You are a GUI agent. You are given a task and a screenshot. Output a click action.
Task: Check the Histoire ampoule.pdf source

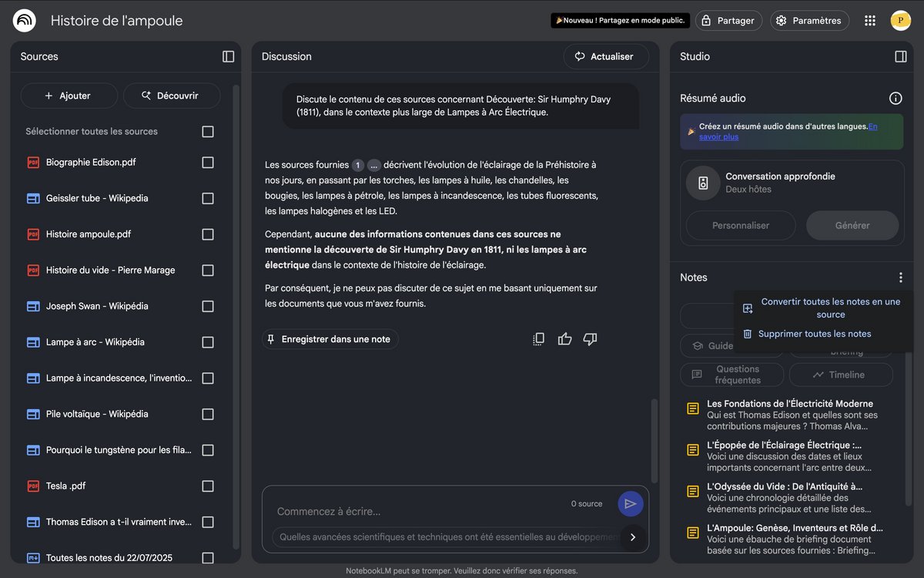(208, 234)
